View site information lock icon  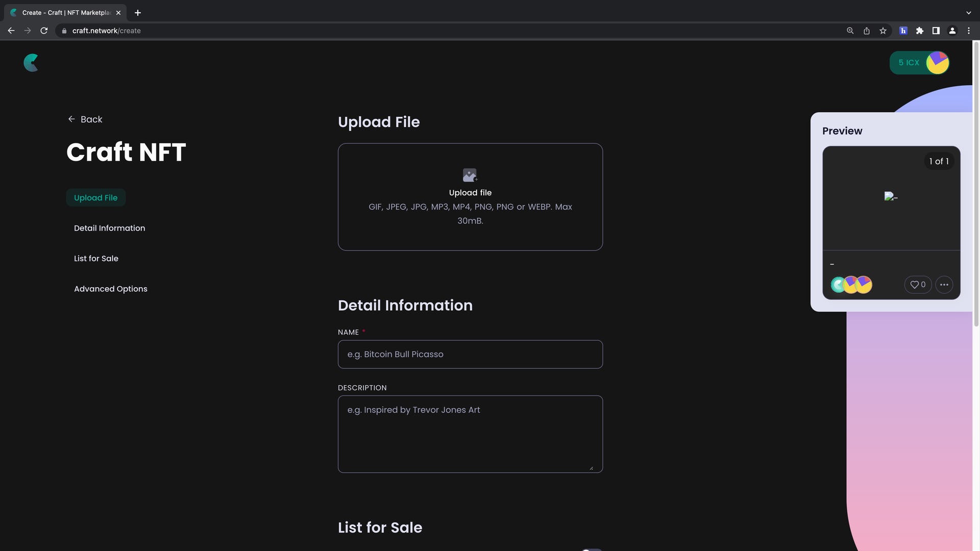(64, 31)
